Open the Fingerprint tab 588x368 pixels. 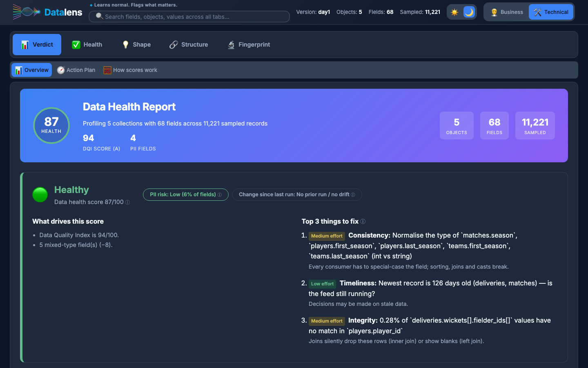point(249,45)
